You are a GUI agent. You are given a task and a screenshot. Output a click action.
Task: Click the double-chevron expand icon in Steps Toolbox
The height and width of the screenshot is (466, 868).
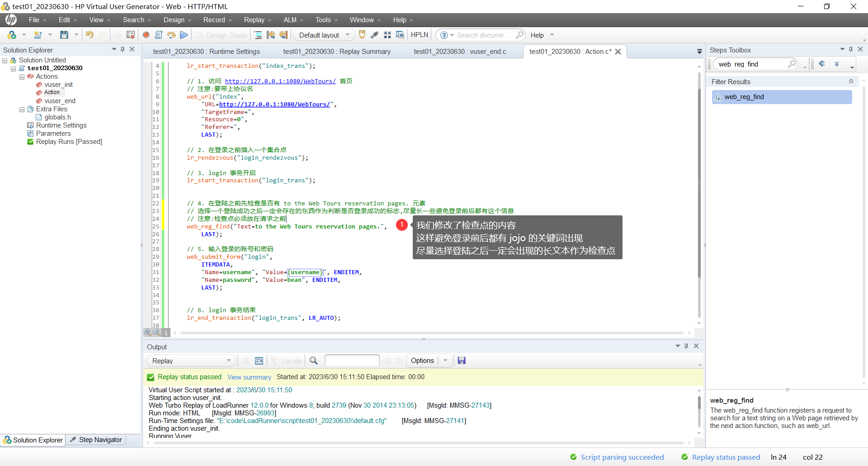pos(837,64)
